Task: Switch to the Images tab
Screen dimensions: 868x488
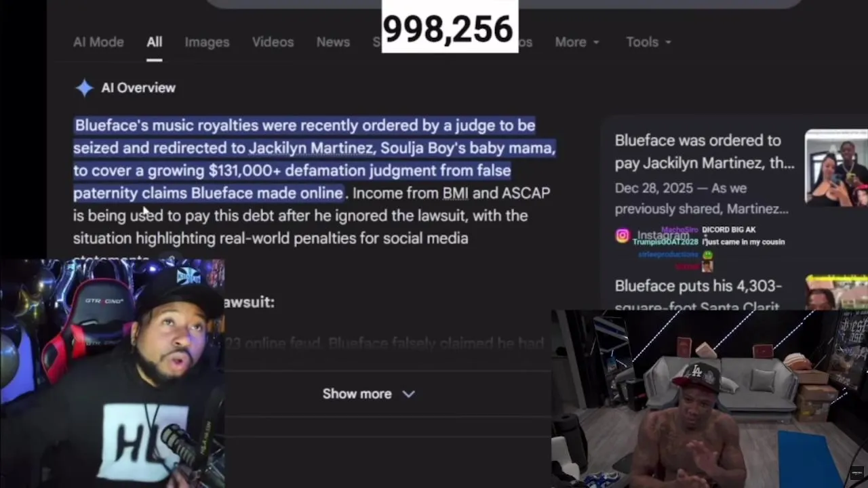Action: 207,42
